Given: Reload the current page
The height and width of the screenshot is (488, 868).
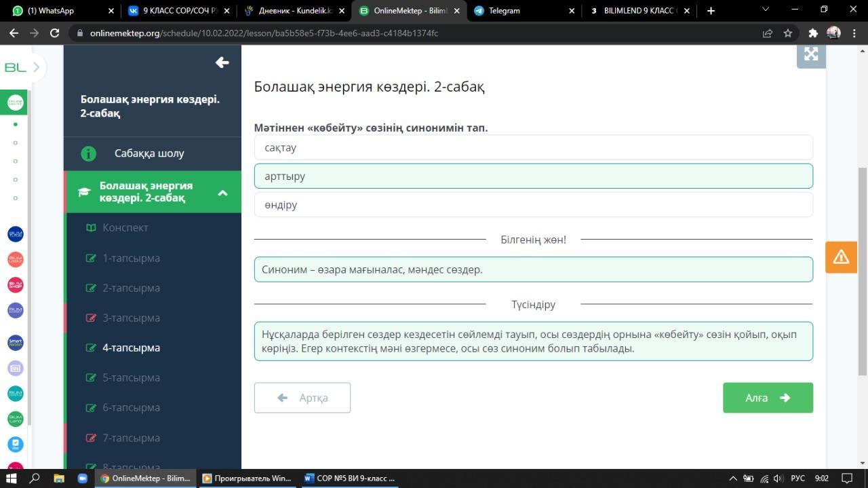Looking at the screenshot, I should click(x=54, y=33).
